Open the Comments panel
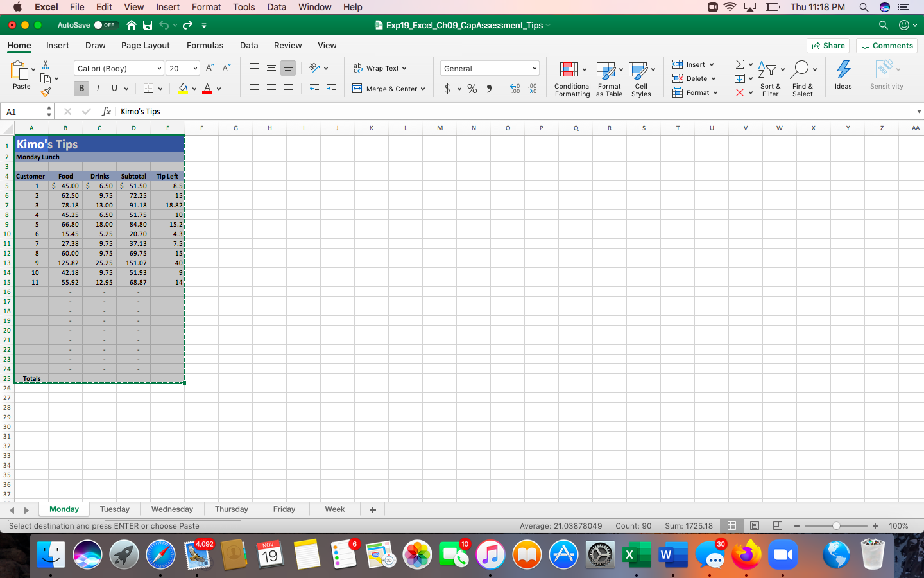Screen dimensions: 924x578 pyautogui.click(x=886, y=45)
